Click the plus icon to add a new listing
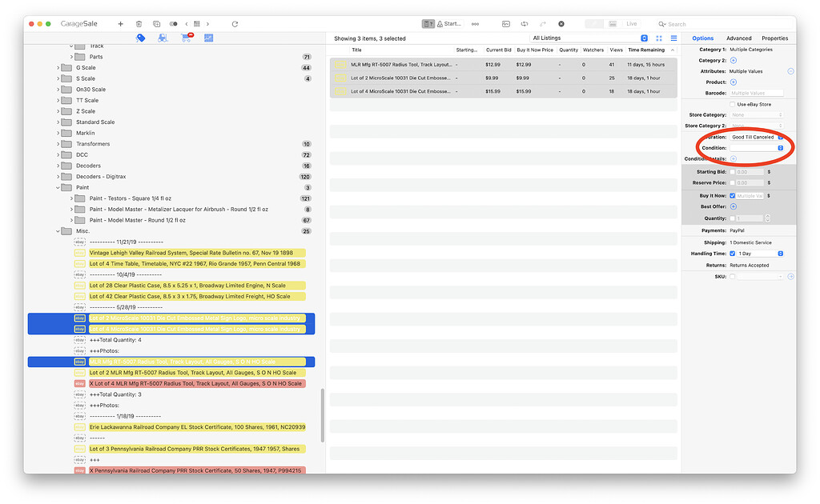The width and height of the screenshot is (820, 504). point(120,24)
